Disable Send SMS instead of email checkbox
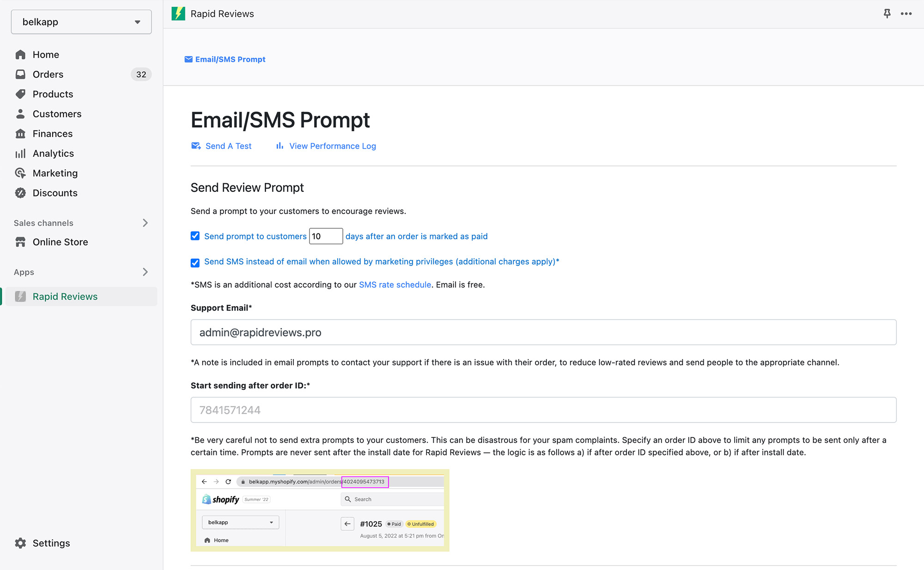This screenshot has height=570, width=924. click(195, 263)
